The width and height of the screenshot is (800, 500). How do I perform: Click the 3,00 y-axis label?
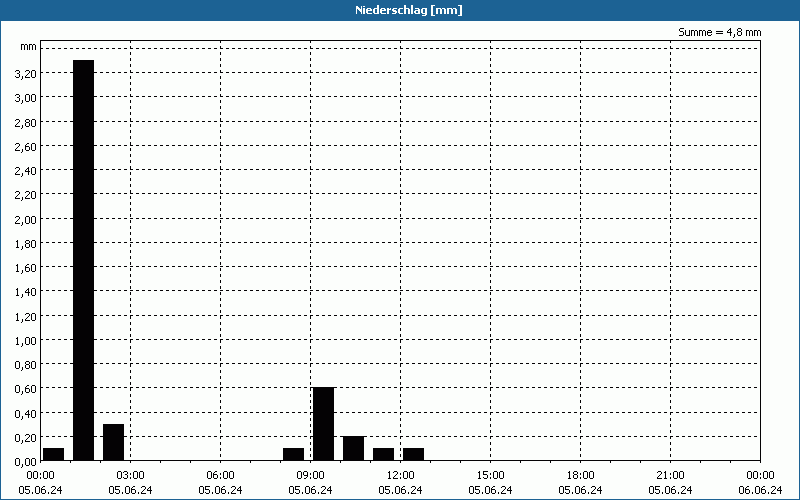[x=26, y=98]
